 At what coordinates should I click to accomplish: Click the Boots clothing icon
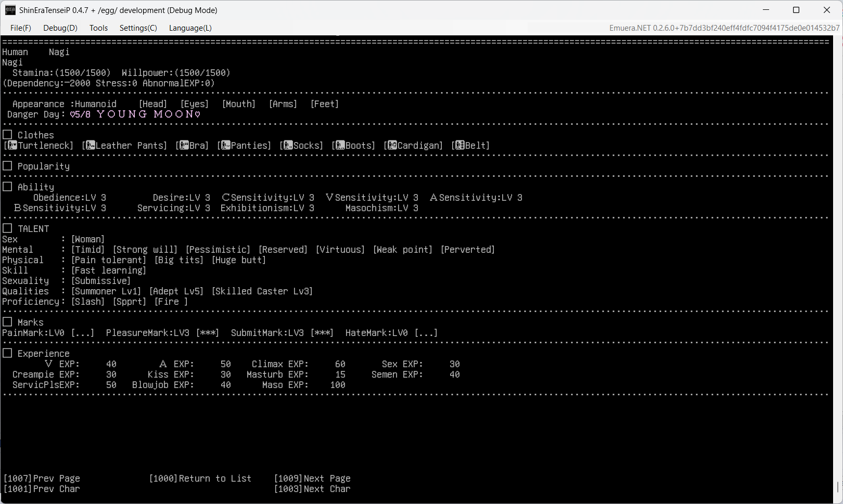[340, 146]
